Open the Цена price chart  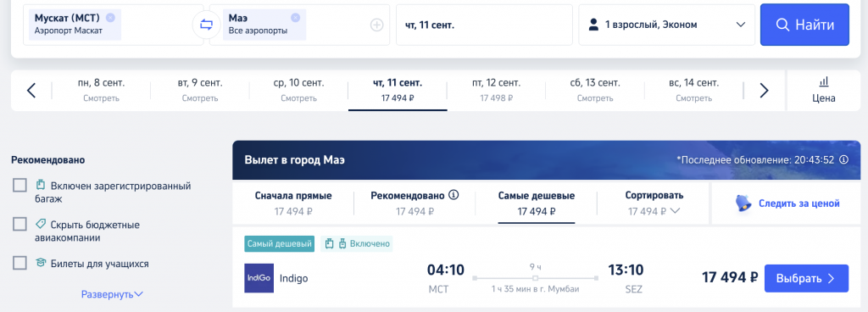(x=824, y=90)
